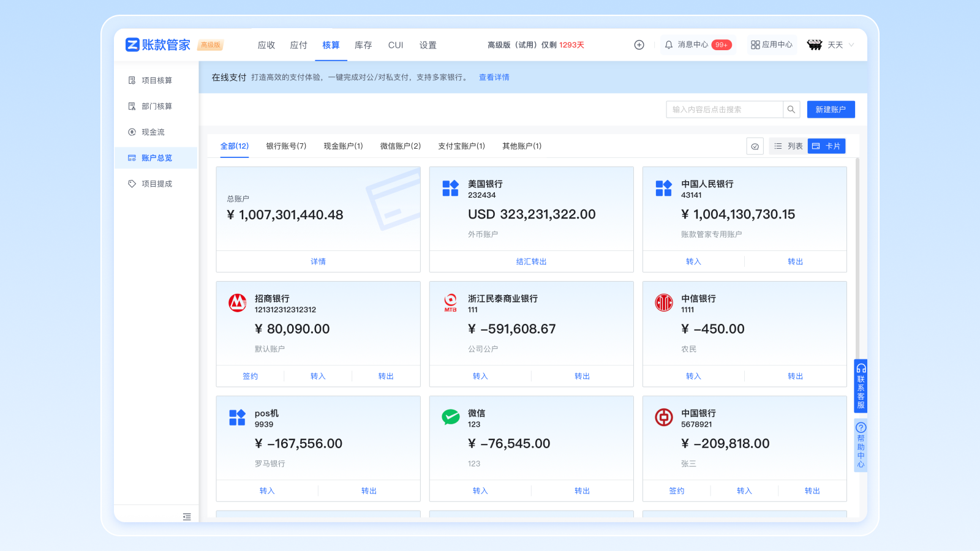
Task: Click the contact customer service headset icon
Action: (x=861, y=368)
